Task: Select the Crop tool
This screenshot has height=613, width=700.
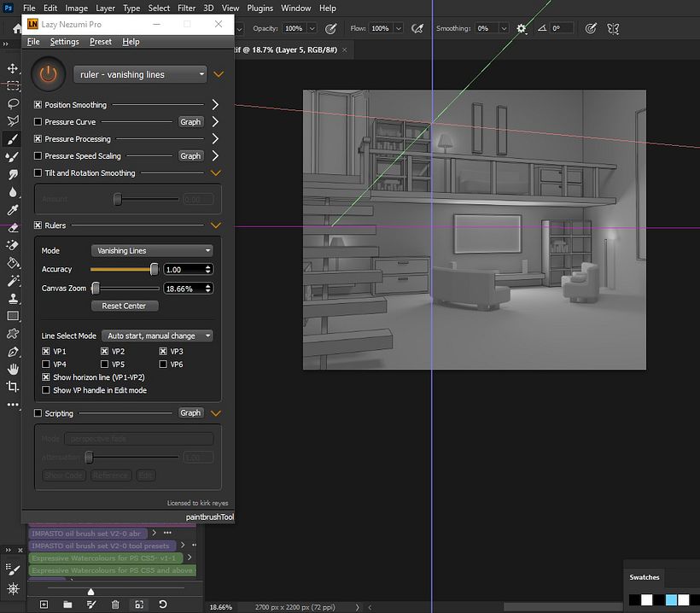Action: (13, 387)
